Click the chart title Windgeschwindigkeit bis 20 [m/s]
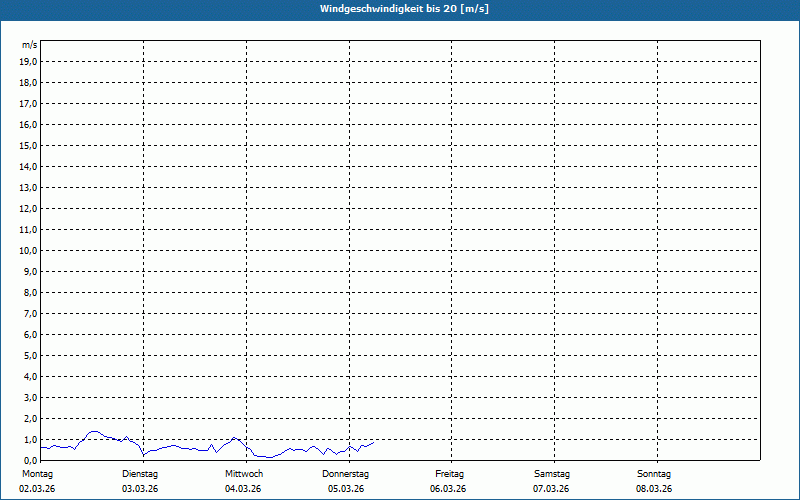The image size is (800, 500). (x=404, y=9)
